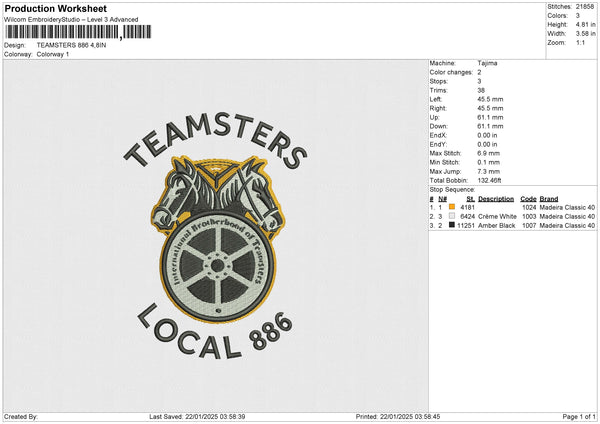Select the Machine value Tajima

(488, 63)
